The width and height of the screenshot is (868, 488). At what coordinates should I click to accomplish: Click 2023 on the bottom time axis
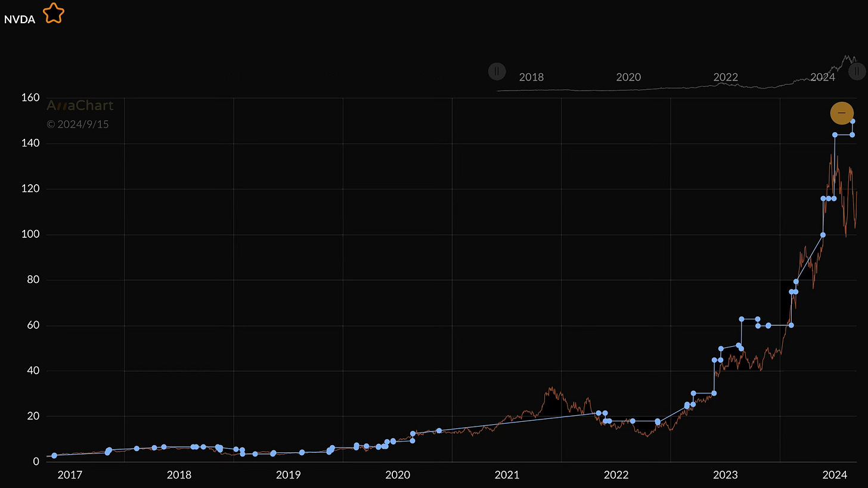point(726,475)
